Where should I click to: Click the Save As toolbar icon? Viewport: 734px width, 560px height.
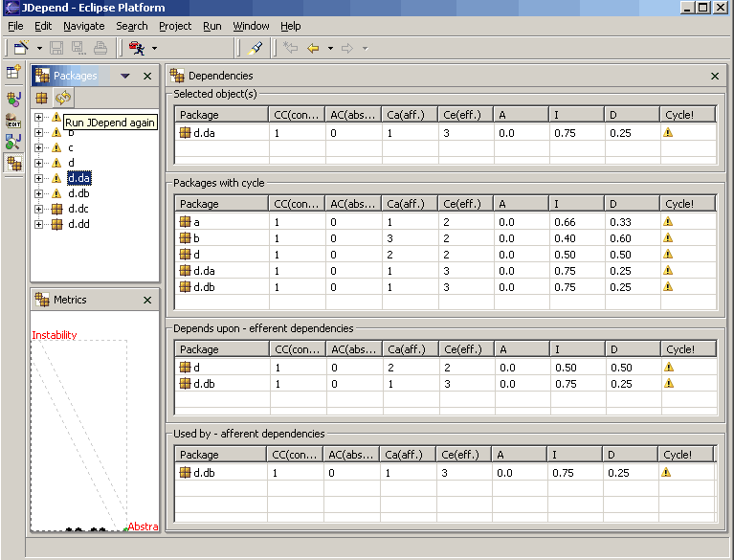(78, 48)
